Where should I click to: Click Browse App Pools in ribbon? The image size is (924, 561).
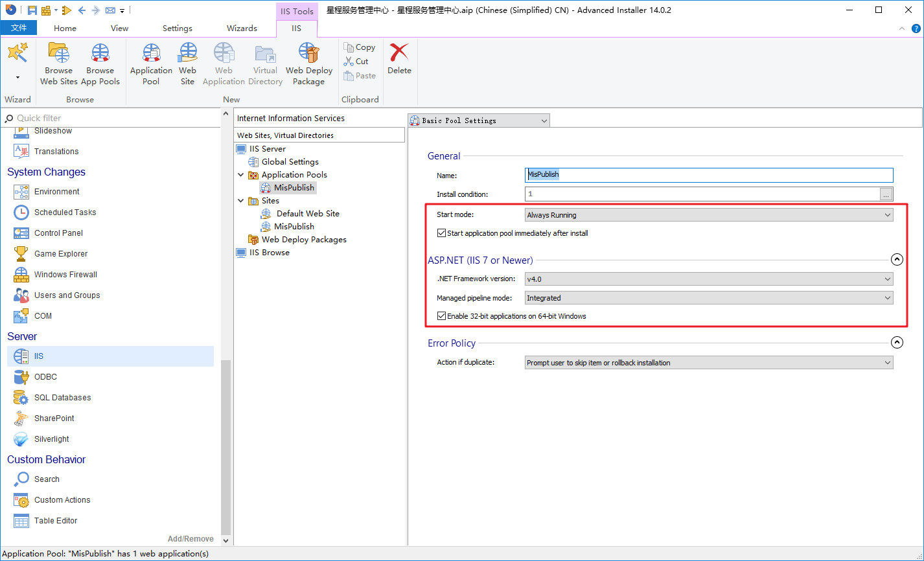[100, 64]
